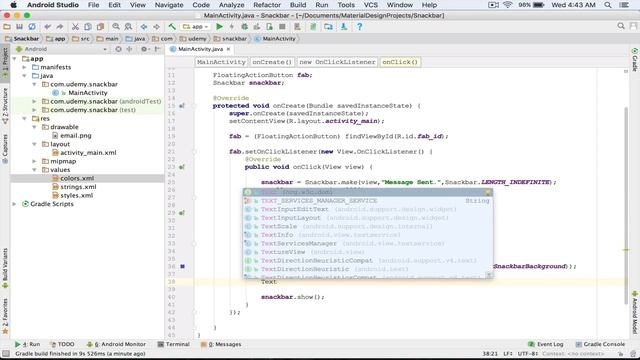
Task: Open the Terminal tool window
Action: (173, 344)
